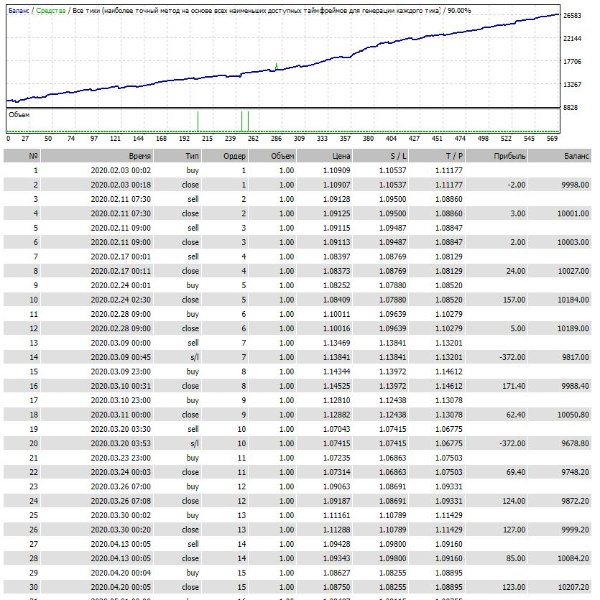600x600 pixels.
Task: Select time cell '2020.02.03 00:18'
Action: click(121, 185)
